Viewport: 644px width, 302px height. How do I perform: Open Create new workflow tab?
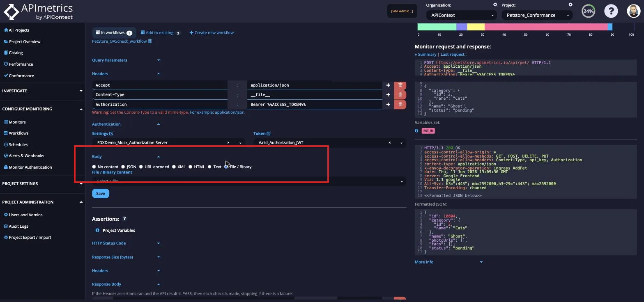(212, 33)
